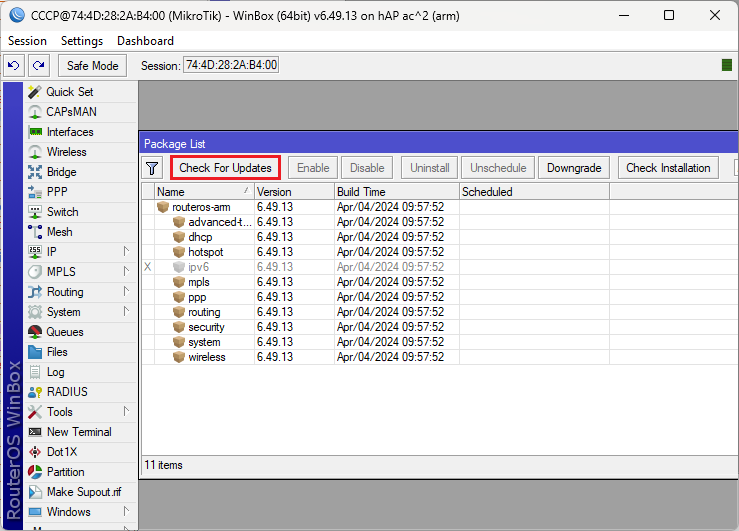Open the package list filter funnel
Screen dimensions: 739x531
click(x=152, y=168)
